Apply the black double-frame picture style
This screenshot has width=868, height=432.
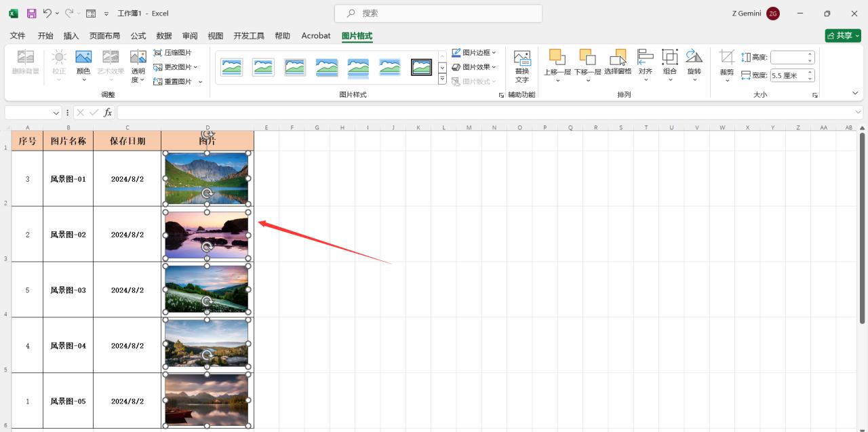point(422,67)
